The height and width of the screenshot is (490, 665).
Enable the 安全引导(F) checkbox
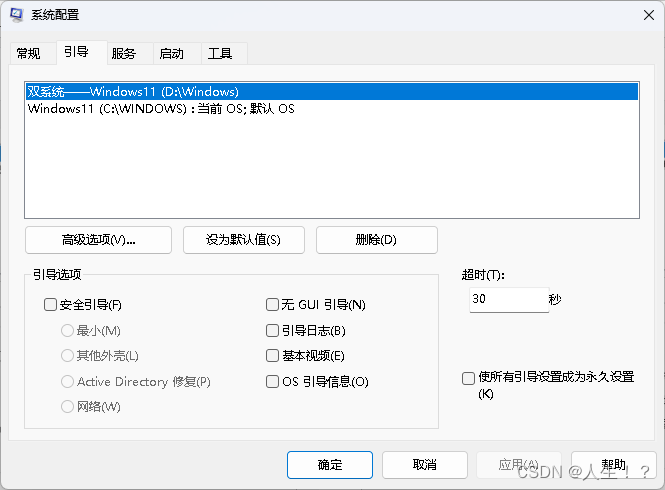tap(50, 305)
